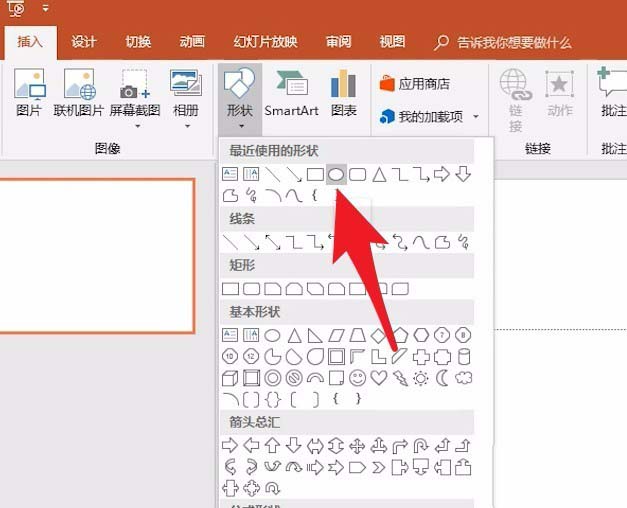Select right triangle in Basic Shapes
This screenshot has width=627, height=508.
click(315, 335)
